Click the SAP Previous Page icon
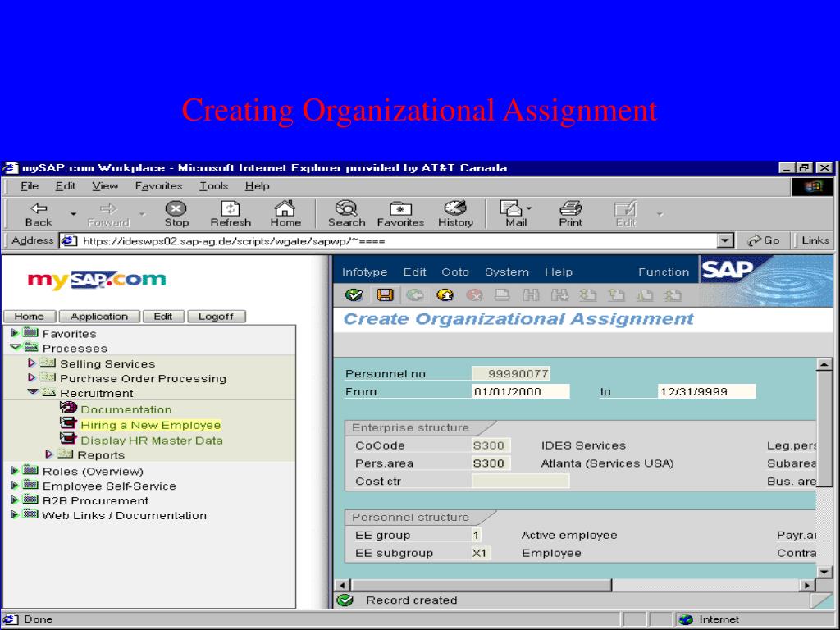 pyautogui.click(x=616, y=294)
